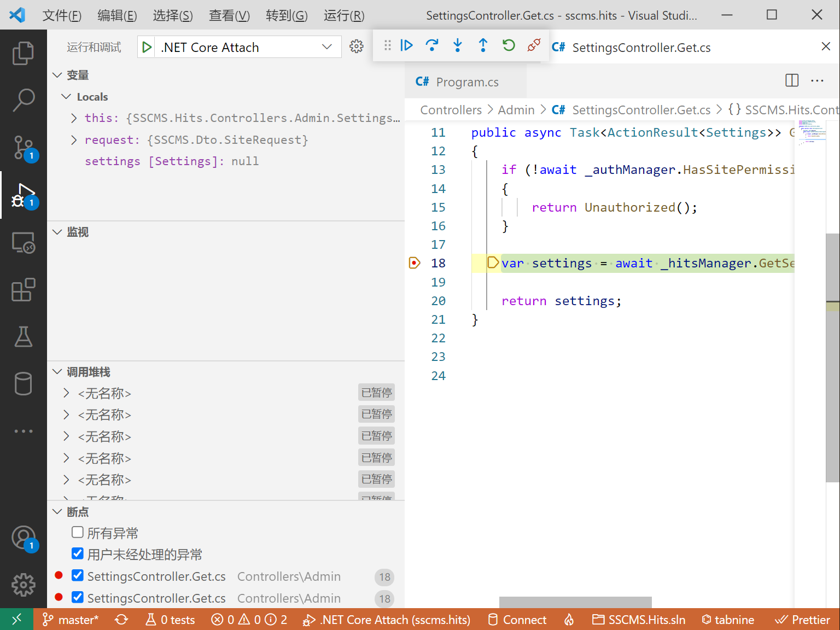Screen dimensions: 840x630
Task: Open the 文件(F) menu
Action: click(62, 15)
